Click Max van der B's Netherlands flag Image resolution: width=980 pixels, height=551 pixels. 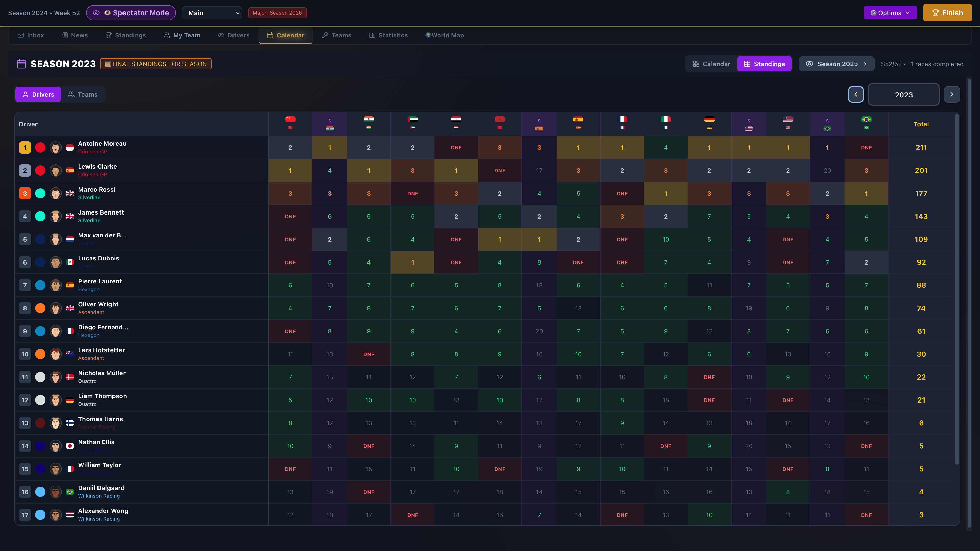[x=70, y=239]
